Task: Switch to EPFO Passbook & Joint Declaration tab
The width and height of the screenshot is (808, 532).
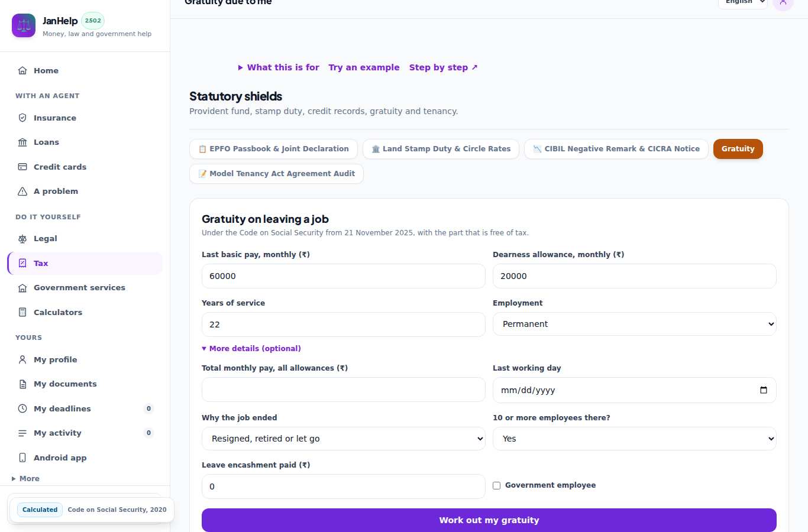Action: coord(273,149)
